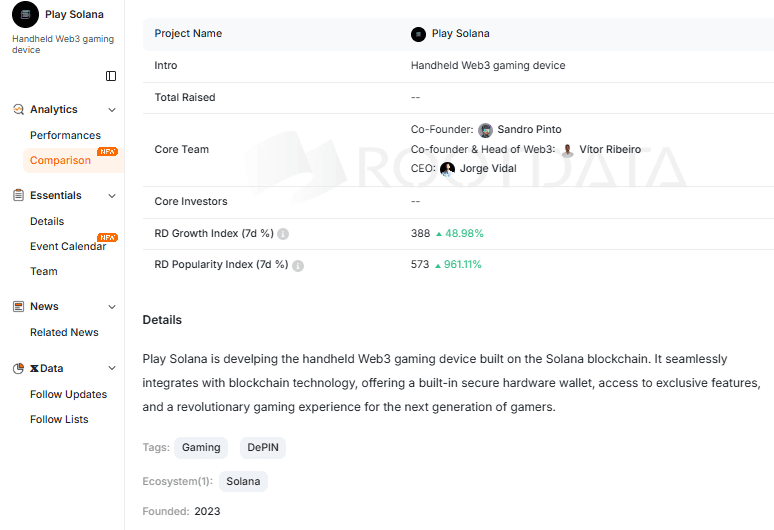Click the Essentials section icon
774x530 pixels.
pyautogui.click(x=18, y=195)
